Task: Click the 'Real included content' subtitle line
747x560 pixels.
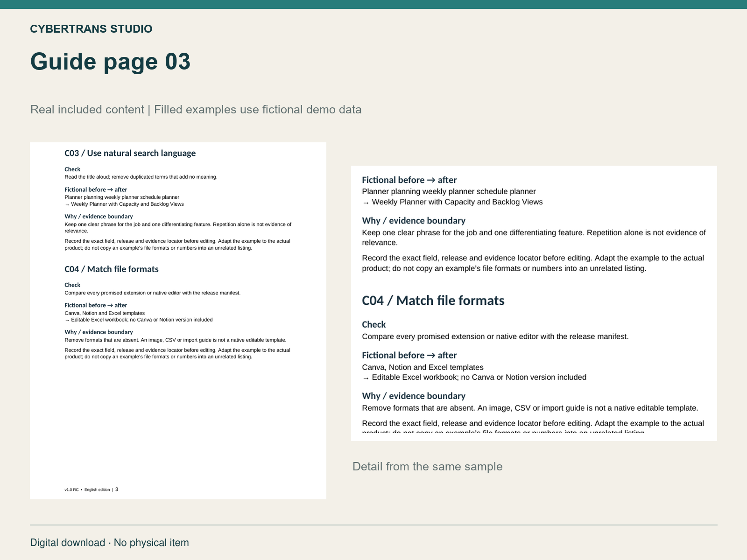Action: [x=196, y=110]
